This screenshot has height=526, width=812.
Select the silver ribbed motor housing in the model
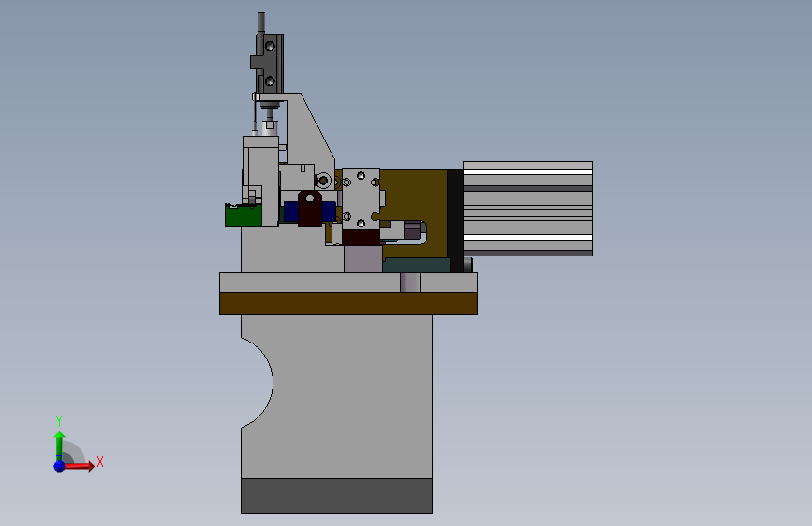[527, 209]
